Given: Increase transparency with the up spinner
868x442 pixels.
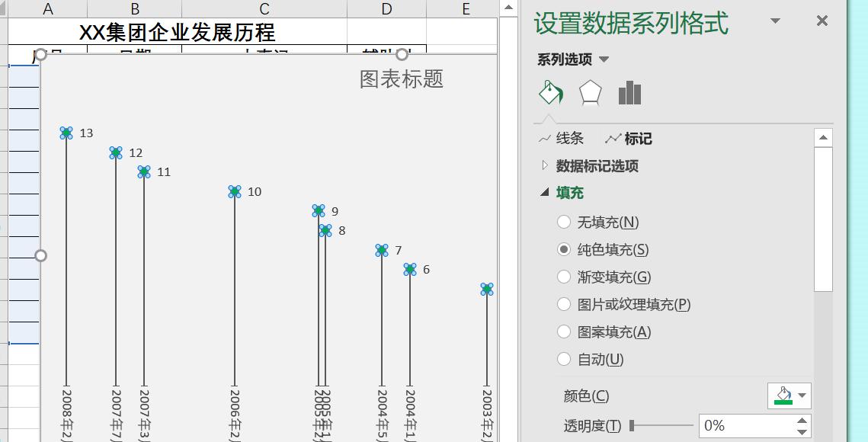Looking at the screenshot, I should (802, 420).
